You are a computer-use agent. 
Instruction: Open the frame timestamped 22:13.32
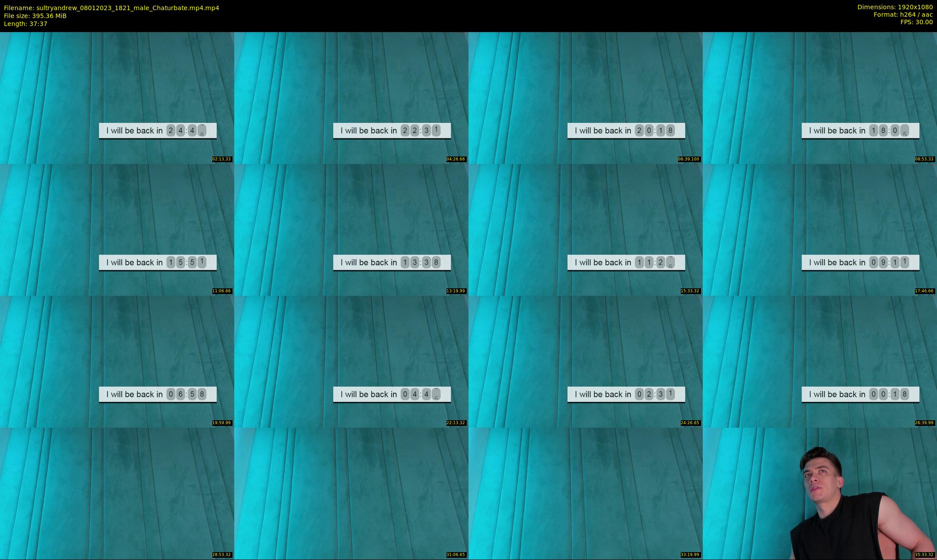(351, 361)
